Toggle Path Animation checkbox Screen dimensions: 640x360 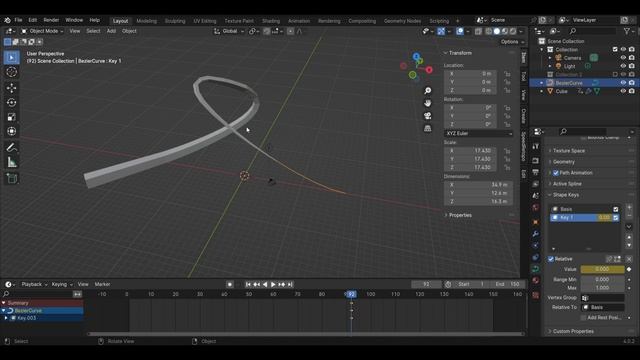pos(556,173)
